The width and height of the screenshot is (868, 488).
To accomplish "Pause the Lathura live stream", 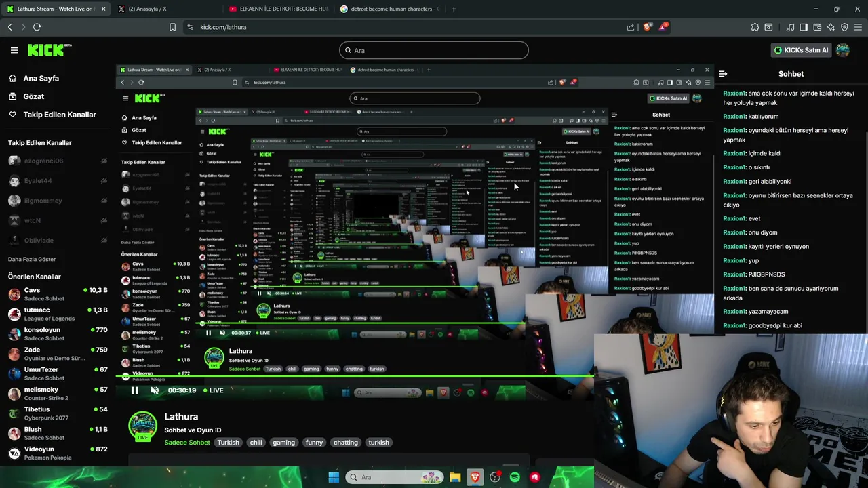I will (134, 390).
